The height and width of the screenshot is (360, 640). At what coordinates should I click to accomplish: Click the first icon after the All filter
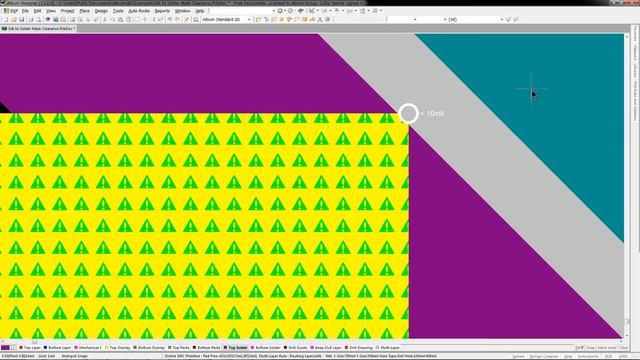(509, 20)
